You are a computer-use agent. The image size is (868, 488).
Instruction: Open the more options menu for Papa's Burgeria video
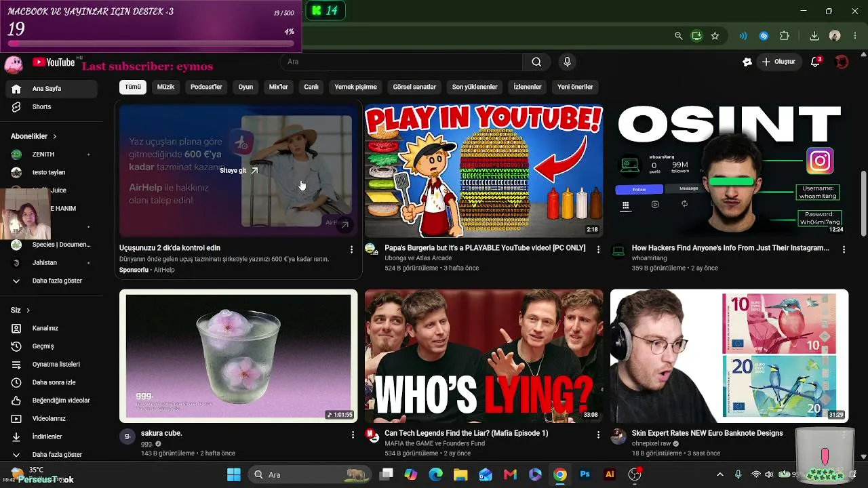pos(598,249)
